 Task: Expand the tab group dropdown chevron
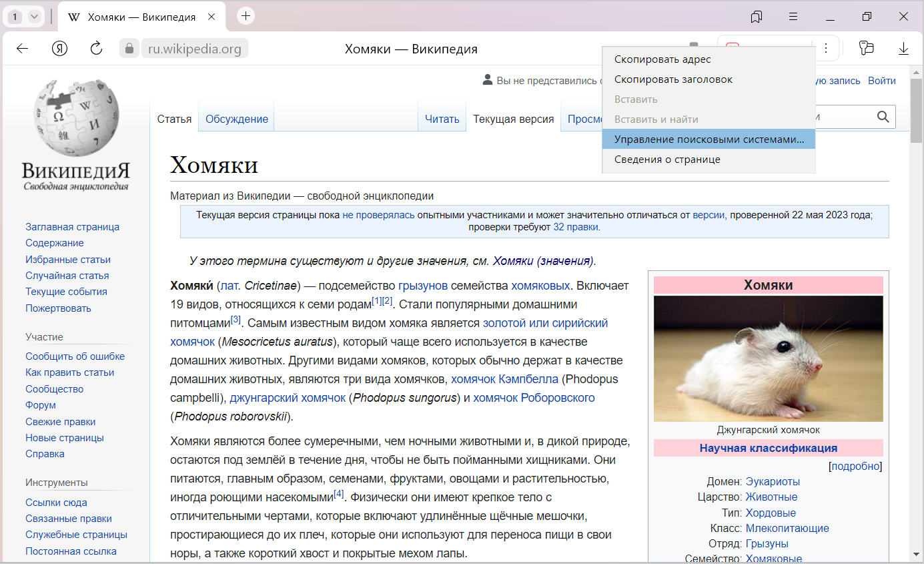click(35, 17)
